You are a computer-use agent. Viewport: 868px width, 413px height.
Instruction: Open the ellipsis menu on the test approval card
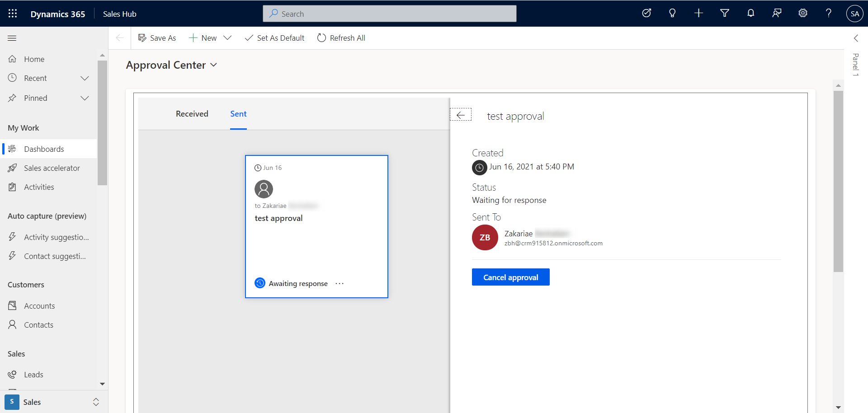coord(340,283)
